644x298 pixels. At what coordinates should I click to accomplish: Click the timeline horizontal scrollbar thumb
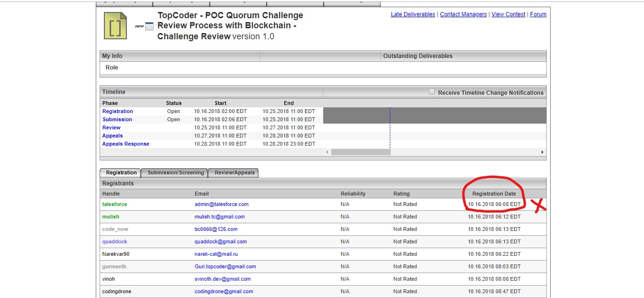pyautogui.click(x=361, y=152)
